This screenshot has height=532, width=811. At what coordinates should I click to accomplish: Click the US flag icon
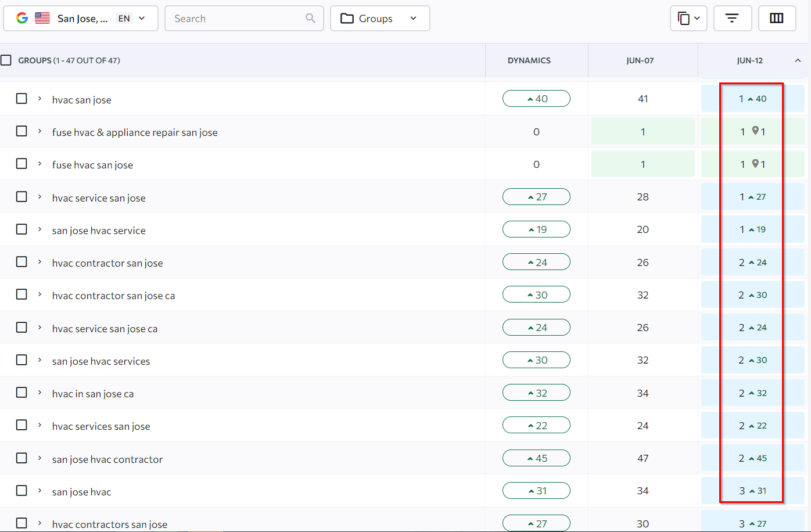[42, 19]
